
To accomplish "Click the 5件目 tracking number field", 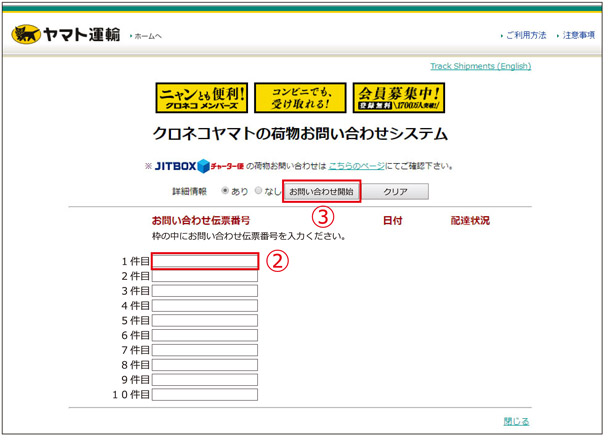I will (x=205, y=321).
